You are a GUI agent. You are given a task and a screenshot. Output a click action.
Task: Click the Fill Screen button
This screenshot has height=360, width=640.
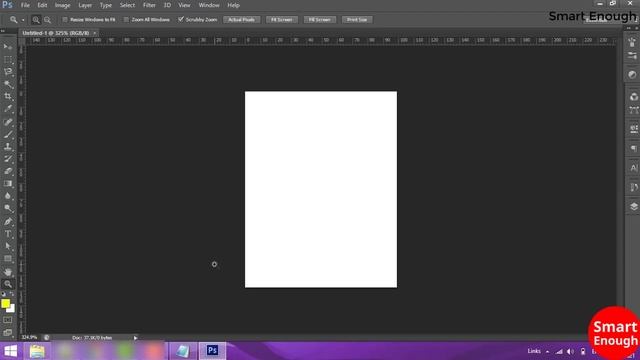pos(320,20)
